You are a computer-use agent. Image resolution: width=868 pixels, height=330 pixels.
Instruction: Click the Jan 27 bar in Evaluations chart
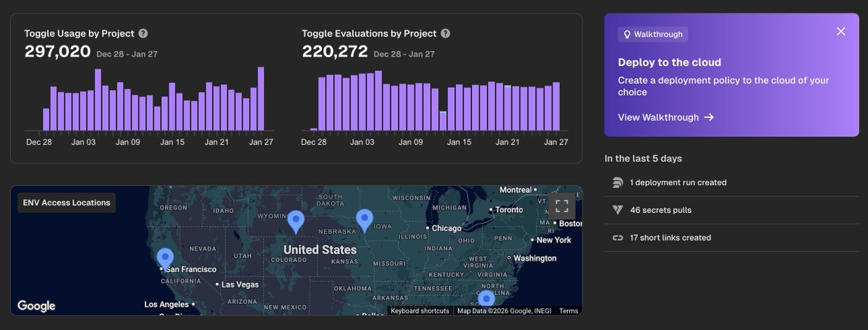[x=556, y=106]
